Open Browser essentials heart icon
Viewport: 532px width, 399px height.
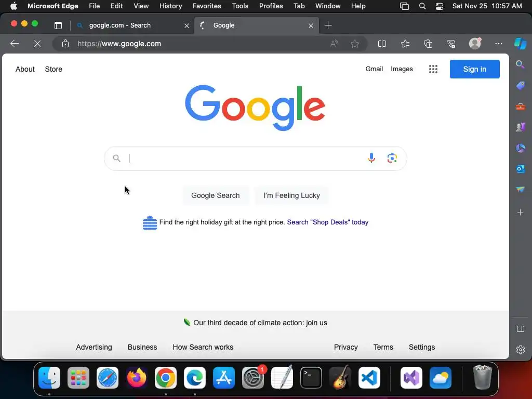[451, 44]
